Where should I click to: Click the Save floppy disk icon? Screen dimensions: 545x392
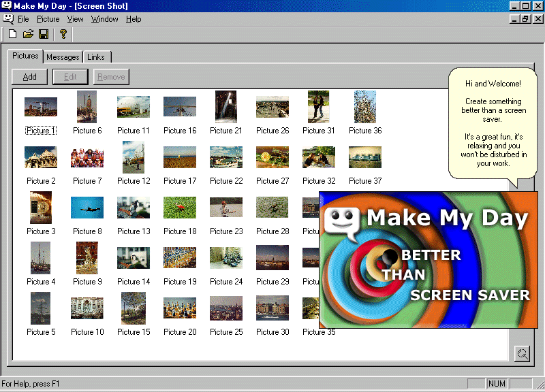[44, 34]
